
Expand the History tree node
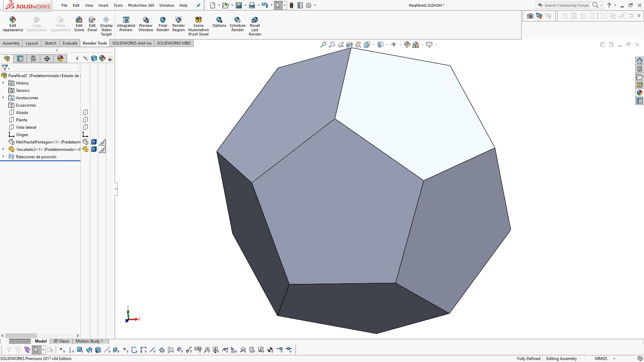coord(3,83)
